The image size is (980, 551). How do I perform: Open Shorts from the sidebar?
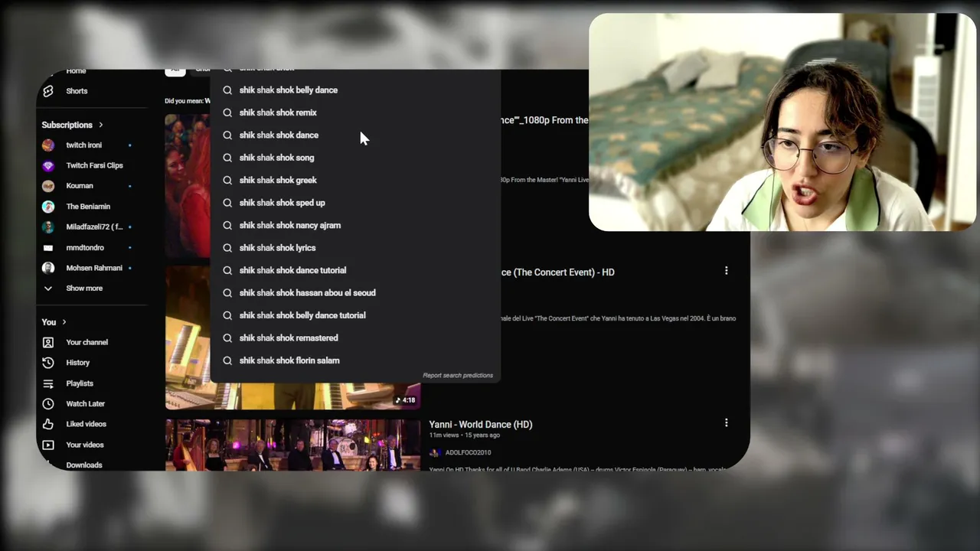click(x=77, y=91)
